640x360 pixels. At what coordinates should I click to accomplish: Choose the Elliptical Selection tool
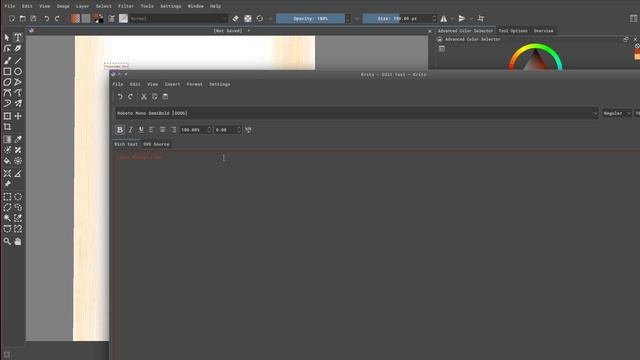tap(18, 197)
